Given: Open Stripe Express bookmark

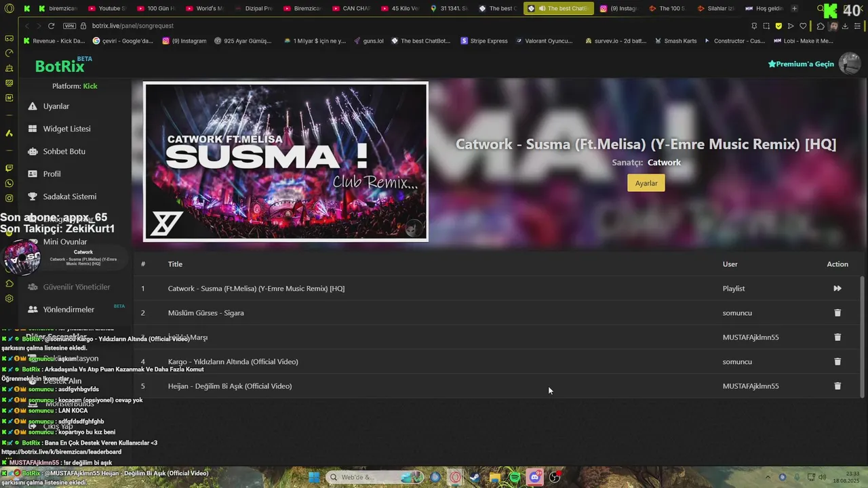Looking at the screenshot, I should 484,41.
